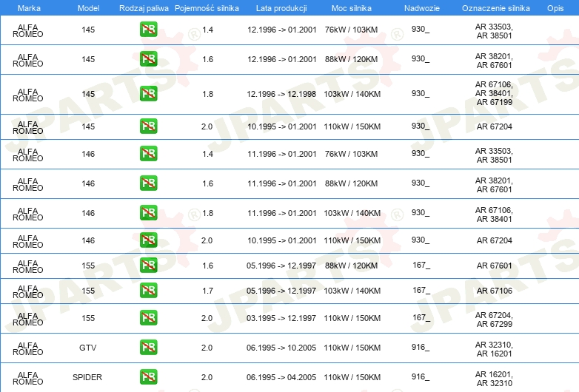Click unleaded fuel icon in 146 1.8 row
This screenshot has height=392, width=579.
tap(148, 213)
